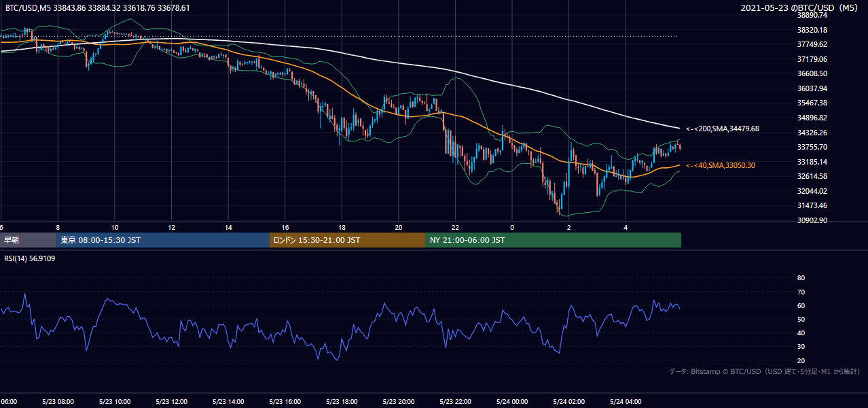Click the Bitstamp data source note
The width and height of the screenshot is (868, 408).
point(765,371)
